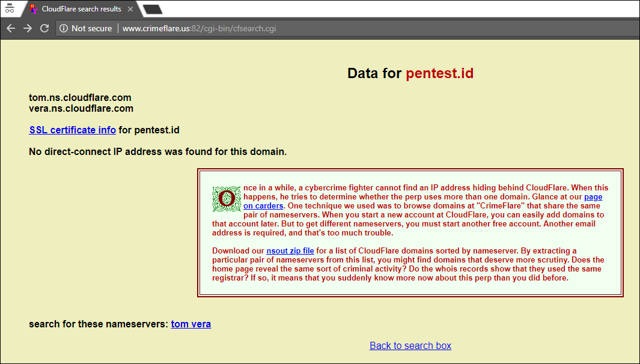Viewport: 640px width, 364px height.
Task: Download the nsout zip file
Action: click(290, 250)
